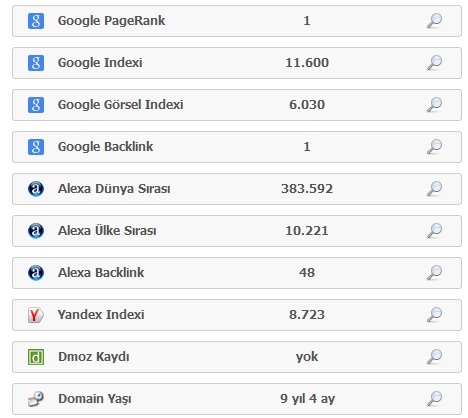
Task: Click magnifier next to Google Görsel Indexi
Action: coord(434,105)
